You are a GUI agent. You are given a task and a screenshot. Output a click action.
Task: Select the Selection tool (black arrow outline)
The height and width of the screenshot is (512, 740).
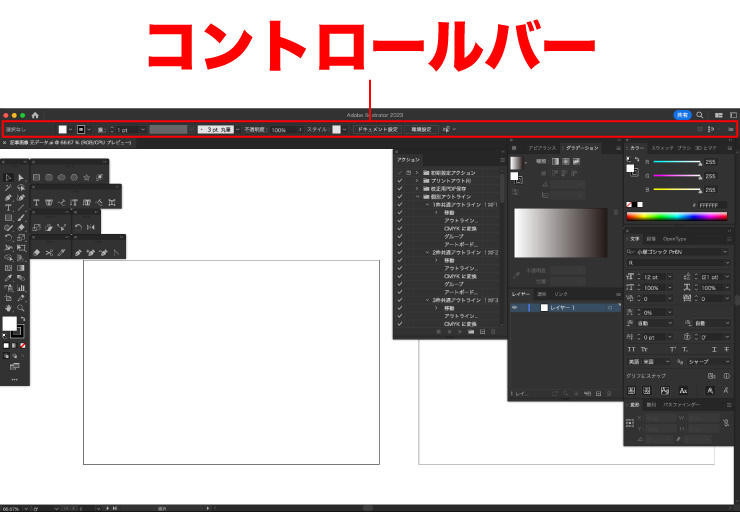tap(8, 177)
